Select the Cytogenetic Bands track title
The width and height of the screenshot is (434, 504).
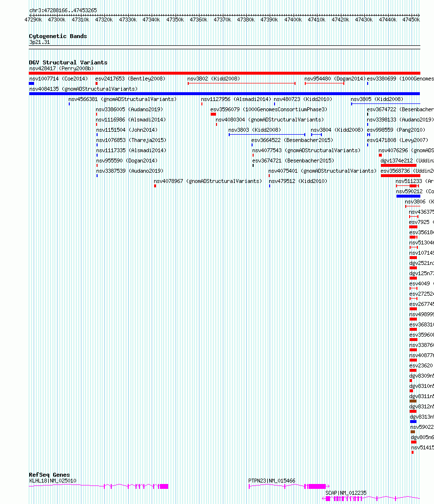pyautogui.click(x=58, y=36)
